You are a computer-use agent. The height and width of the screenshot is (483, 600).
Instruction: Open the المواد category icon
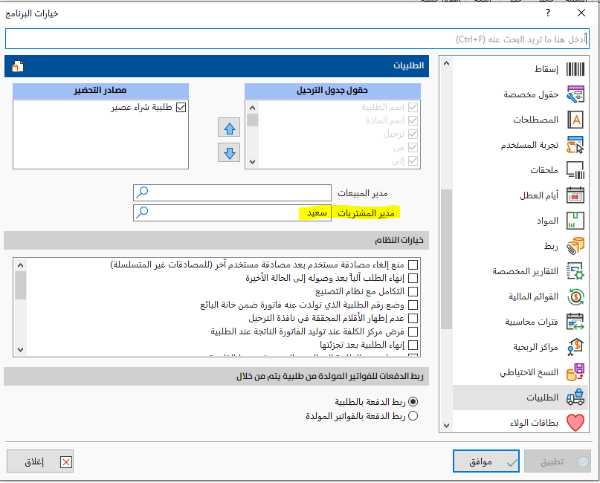click(575, 221)
